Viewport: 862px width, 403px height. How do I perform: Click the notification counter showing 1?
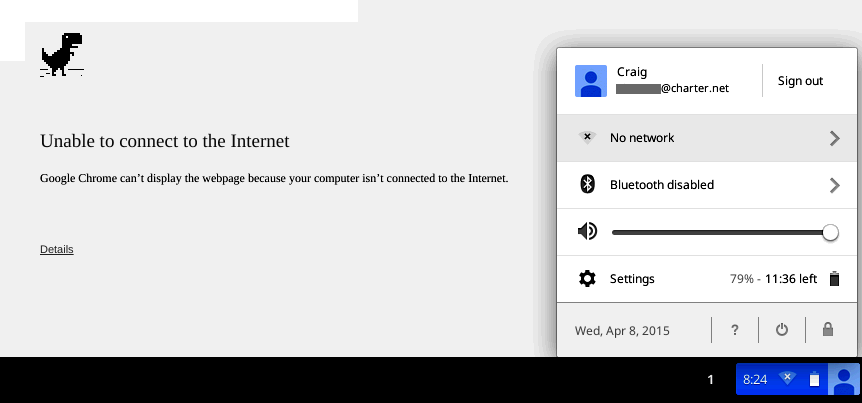pos(711,380)
